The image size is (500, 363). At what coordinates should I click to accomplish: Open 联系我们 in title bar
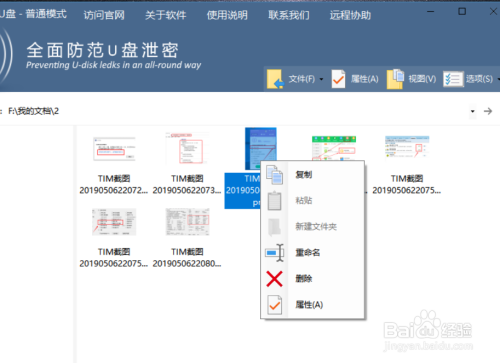289,15
